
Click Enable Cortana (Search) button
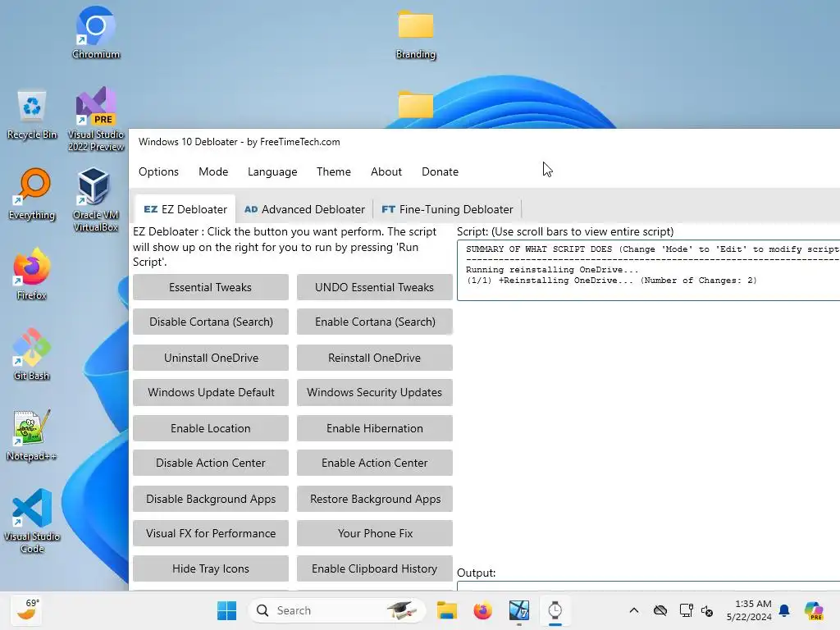(374, 322)
